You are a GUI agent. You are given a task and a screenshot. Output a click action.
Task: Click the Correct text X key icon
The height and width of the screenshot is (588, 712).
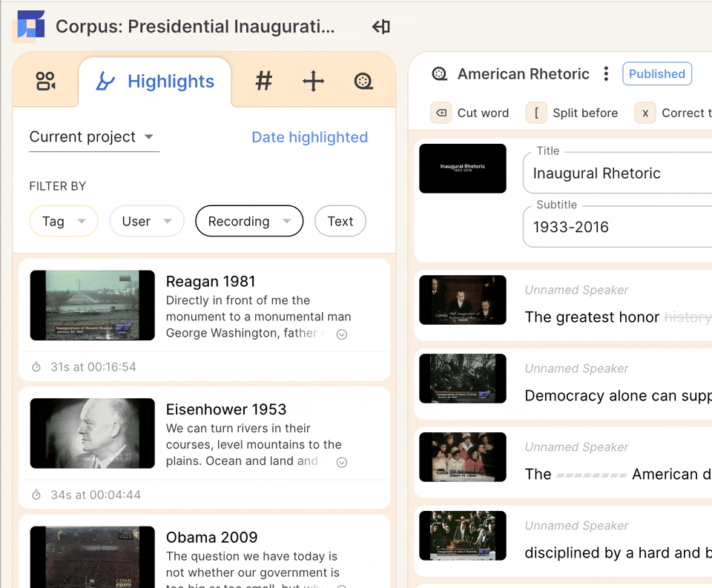(645, 113)
